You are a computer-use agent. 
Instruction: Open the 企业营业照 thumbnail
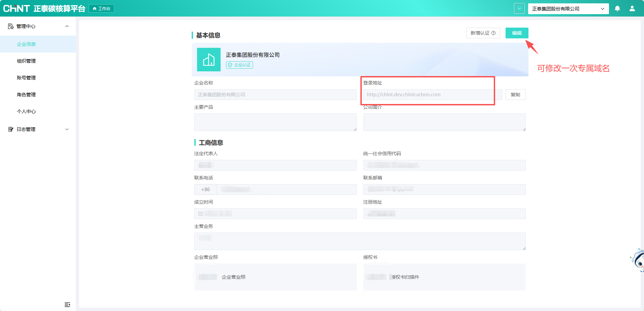(x=207, y=277)
